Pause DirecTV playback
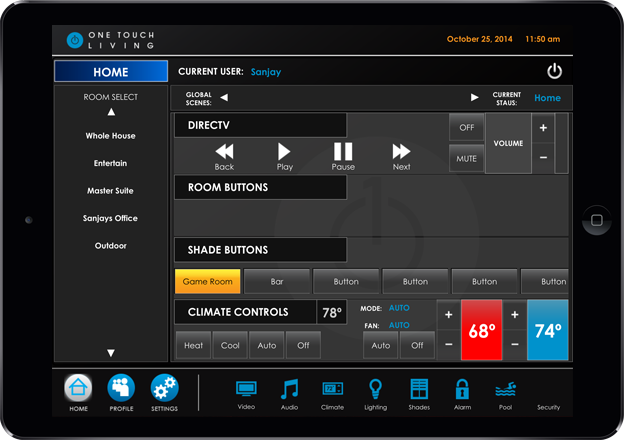The width and height of the screenshot is (624, 440). [343, 157]
